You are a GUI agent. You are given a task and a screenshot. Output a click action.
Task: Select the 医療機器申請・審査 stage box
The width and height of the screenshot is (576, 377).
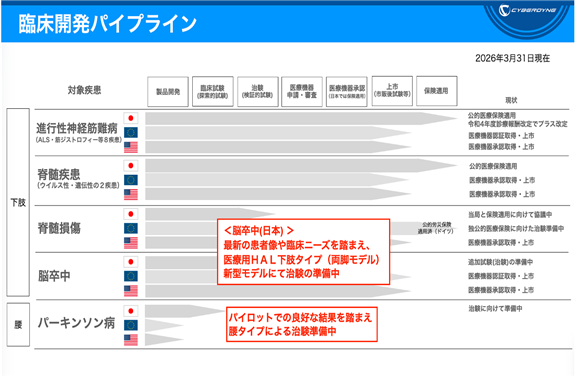pyautogui.click(x=302, y=91)
